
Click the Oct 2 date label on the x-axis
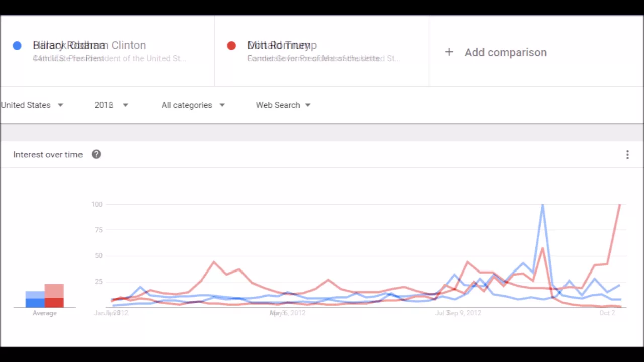click(607, 313)
